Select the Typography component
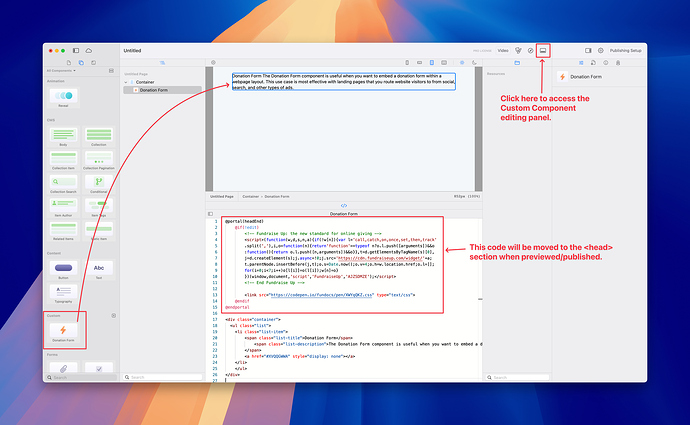The height and width of the screenshot is (425, 690). pos(63,293)
